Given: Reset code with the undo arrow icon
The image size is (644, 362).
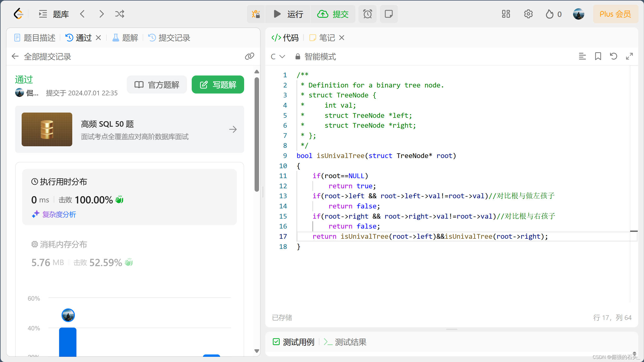Looking at the screenshot, I should coord(613,56).
